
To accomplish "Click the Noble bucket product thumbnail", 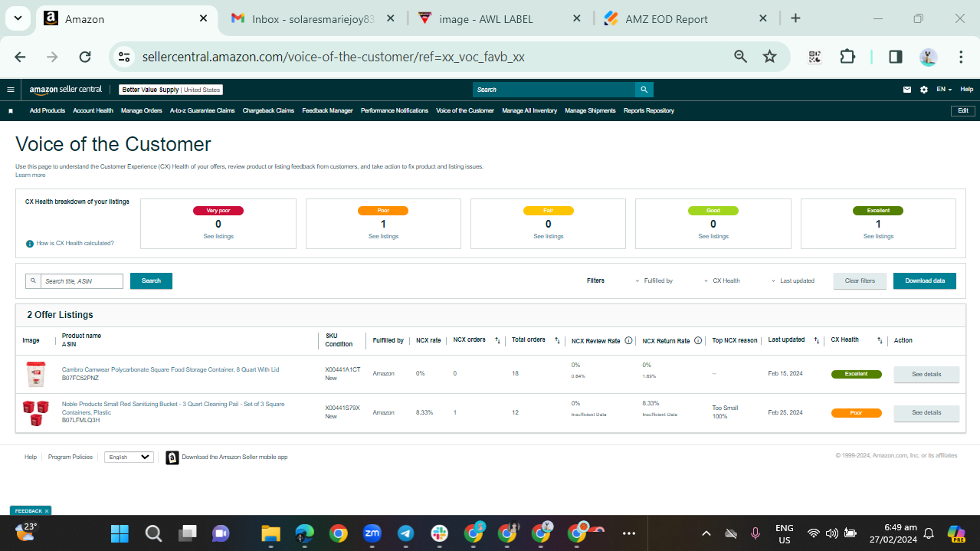I will click(x=35, y=413).
